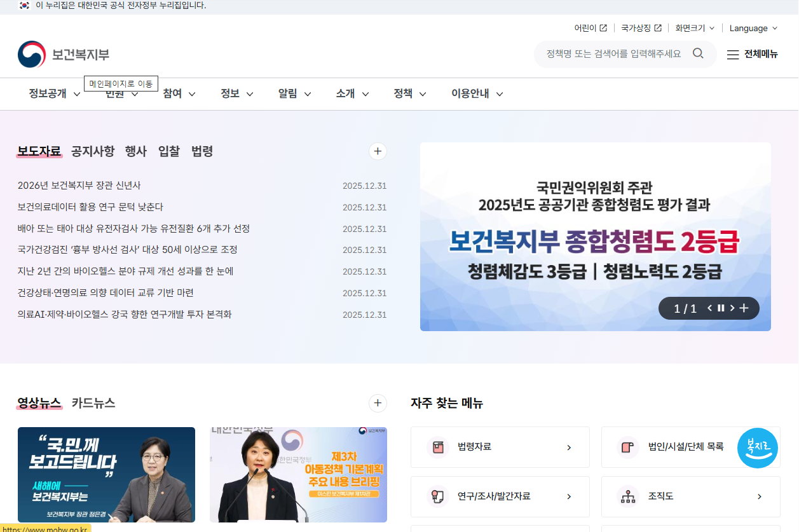Click the search magnifier icon
This screenshot has height=532, width=799.
(698, 53)
